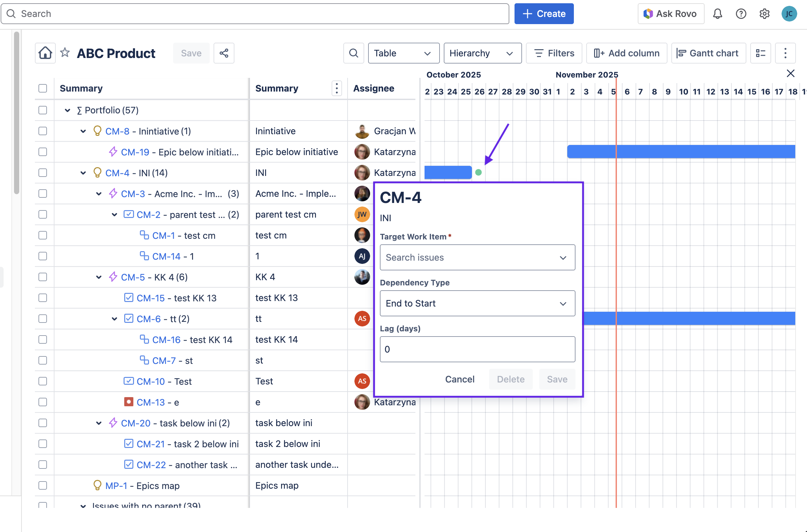Click the home icon next to ABC Product
Image resolution: width=807 pixels, height=532 pixels.
click(45, 53)
